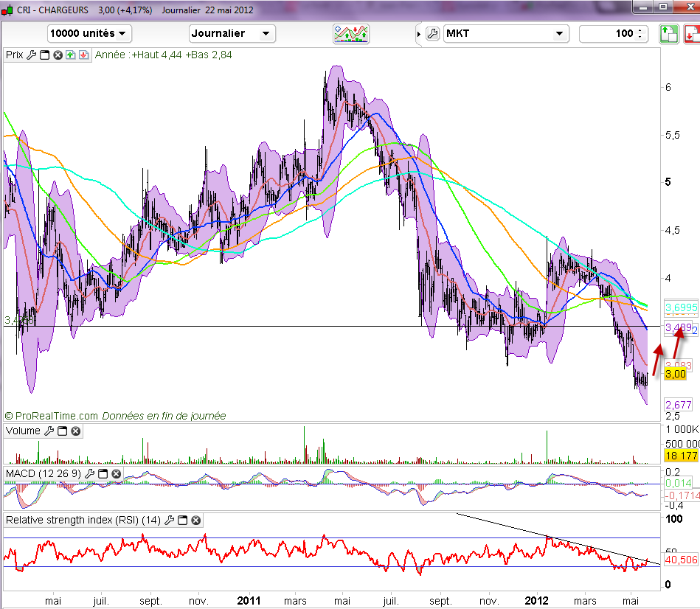Maximize the MACD panel

click(103, 473)
